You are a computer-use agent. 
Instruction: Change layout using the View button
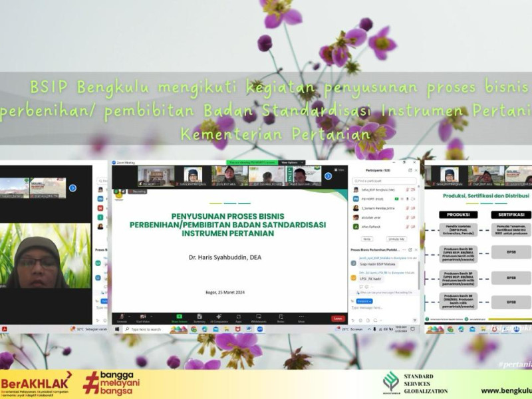click(340, 170)
